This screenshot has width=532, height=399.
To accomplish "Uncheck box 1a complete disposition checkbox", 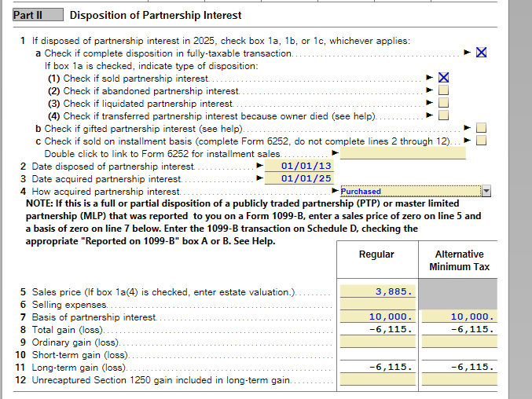I will pos(482,53).
